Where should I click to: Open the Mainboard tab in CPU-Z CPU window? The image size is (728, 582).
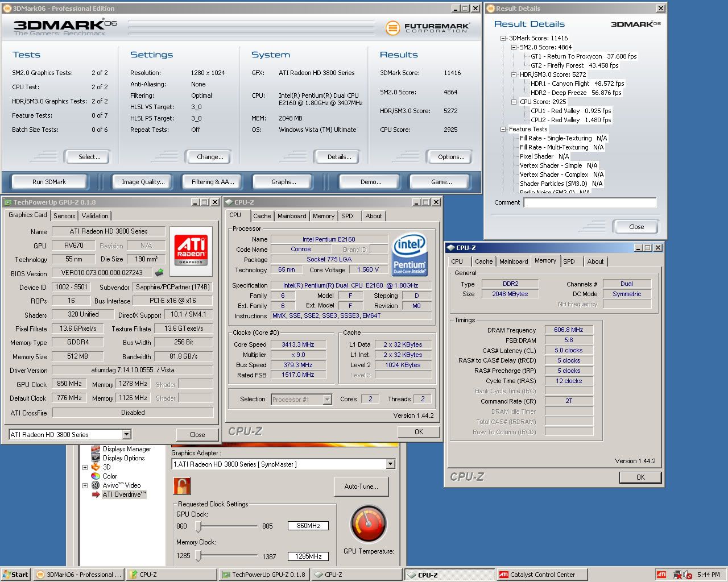pos(292,216)
